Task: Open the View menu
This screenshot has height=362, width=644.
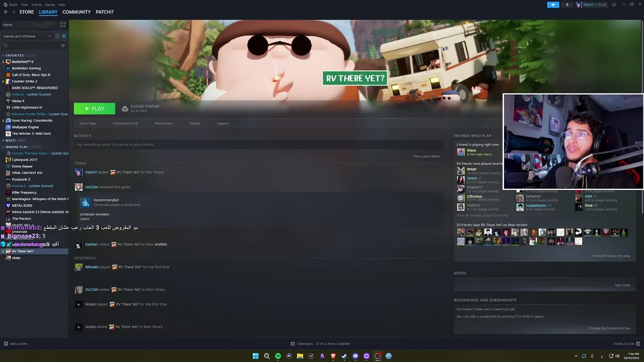Action: tap(25, 5)
